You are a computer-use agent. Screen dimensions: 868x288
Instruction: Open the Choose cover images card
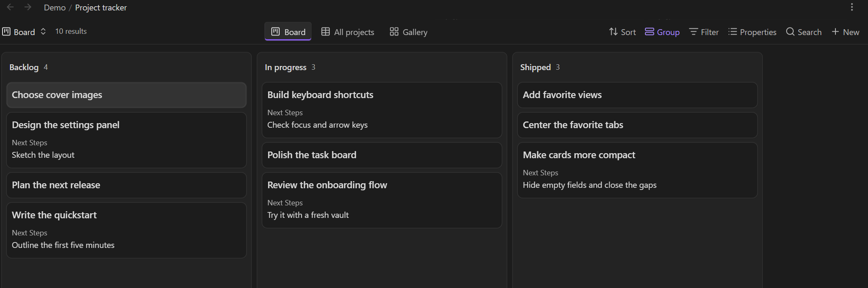click(x=127, y=95)
